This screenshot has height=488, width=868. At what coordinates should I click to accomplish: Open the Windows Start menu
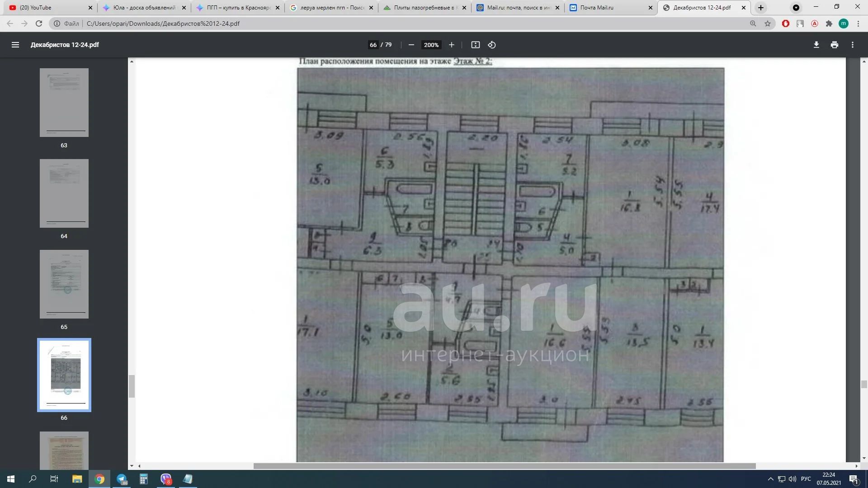(11, 479)
